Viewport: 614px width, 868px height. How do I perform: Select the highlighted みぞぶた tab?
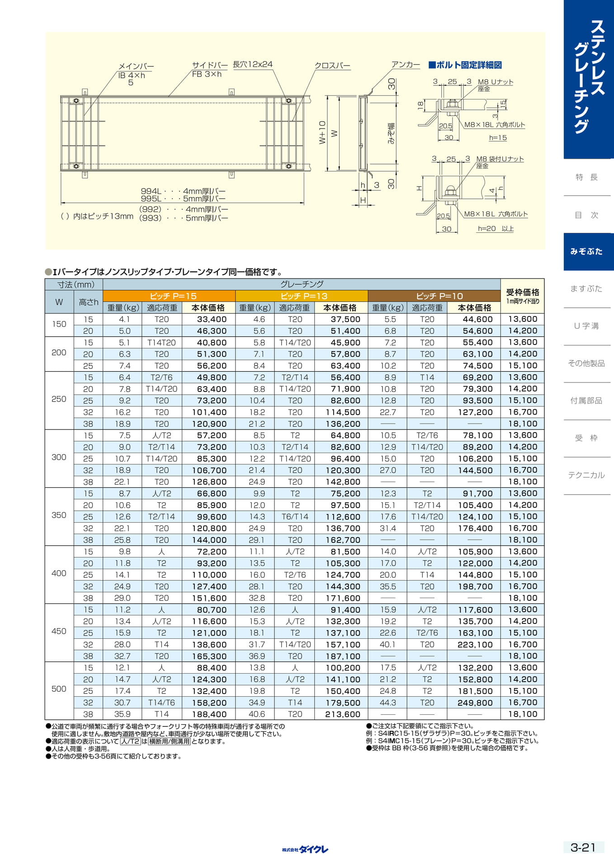[x=589, y=252]
